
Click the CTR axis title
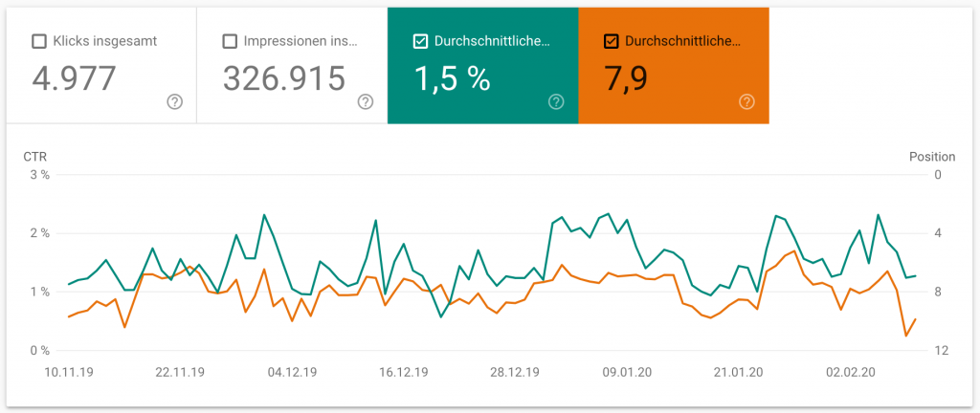(35, 157)
